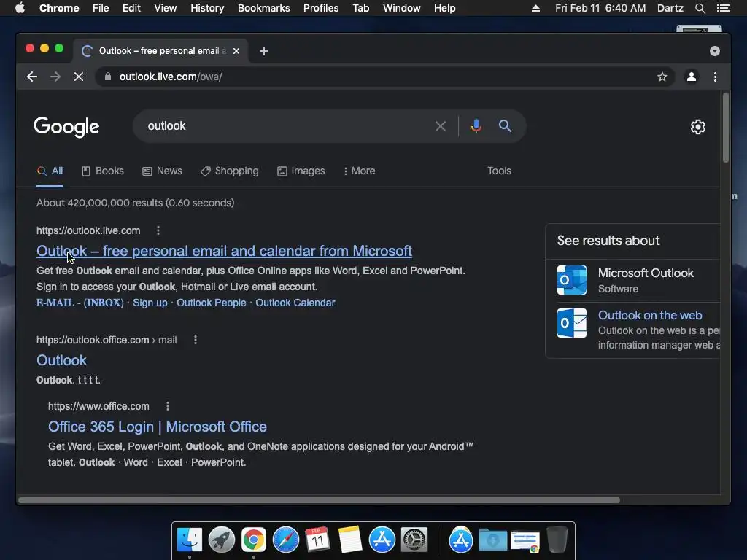Viewport: 747px width, 560px height.
Task: Click the Outlook on the web thumbnail
Action: click(572, 323)
